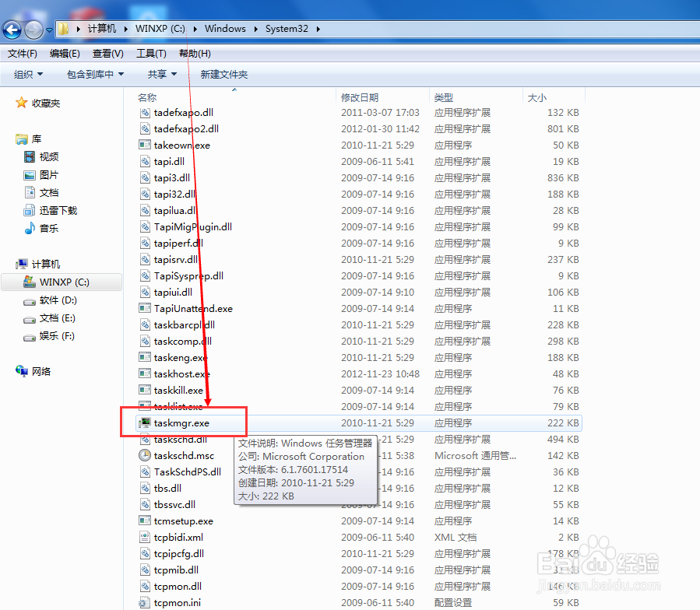
Task: Select file name tapisrv.dll
Action: tap(176, 260)
